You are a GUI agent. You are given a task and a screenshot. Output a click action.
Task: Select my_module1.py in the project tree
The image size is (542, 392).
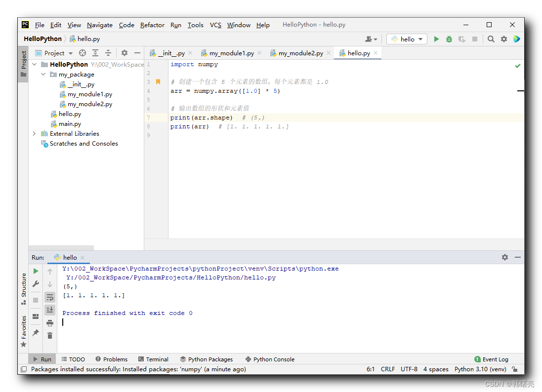(x=90, y=94)
